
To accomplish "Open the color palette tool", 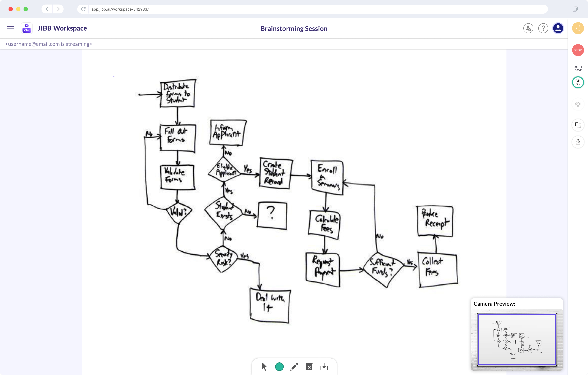I will [578, 104].
